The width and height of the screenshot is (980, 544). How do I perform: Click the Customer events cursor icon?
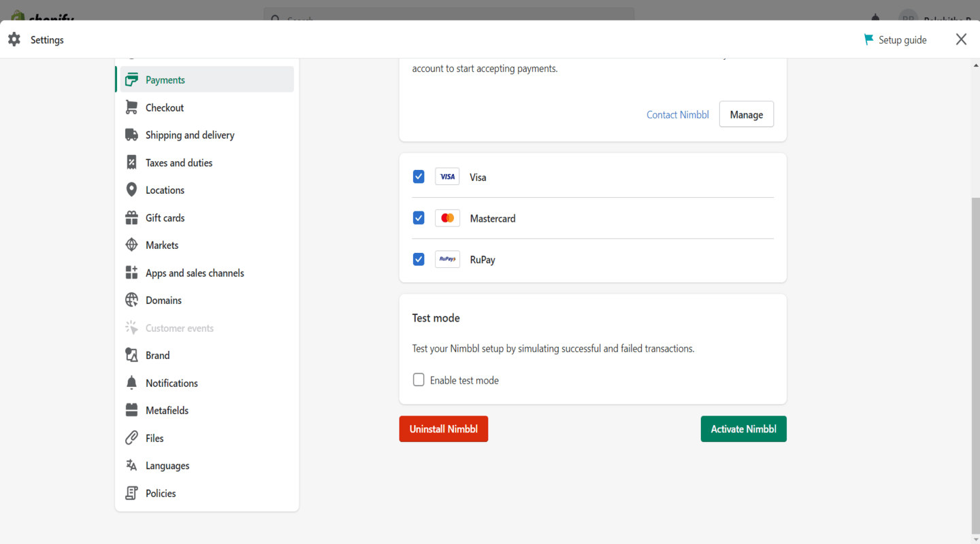[131, 328]
